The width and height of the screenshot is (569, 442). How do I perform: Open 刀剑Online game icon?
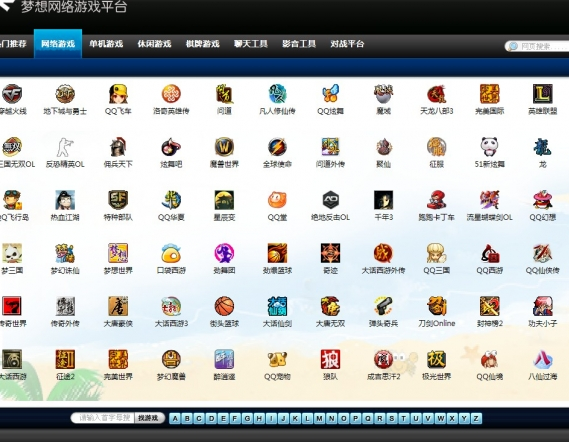click(437, 306)
